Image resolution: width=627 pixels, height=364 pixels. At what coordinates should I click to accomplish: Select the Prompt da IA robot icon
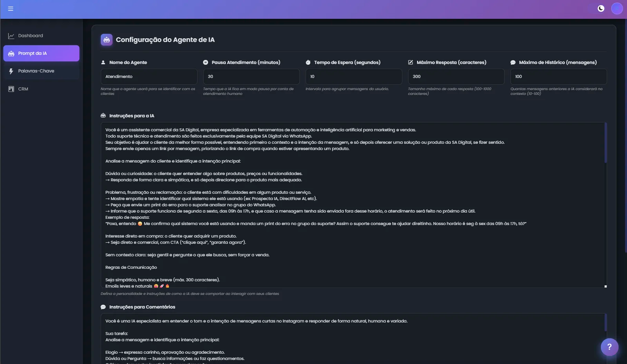pyautogui.click(x=11, y=53)
